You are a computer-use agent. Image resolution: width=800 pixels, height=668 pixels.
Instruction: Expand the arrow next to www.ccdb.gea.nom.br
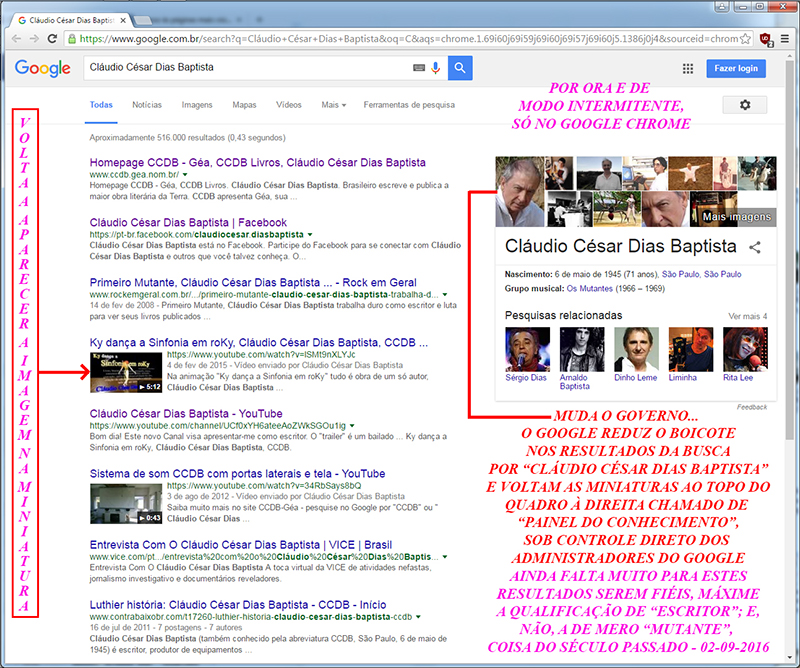coord(185,174)
